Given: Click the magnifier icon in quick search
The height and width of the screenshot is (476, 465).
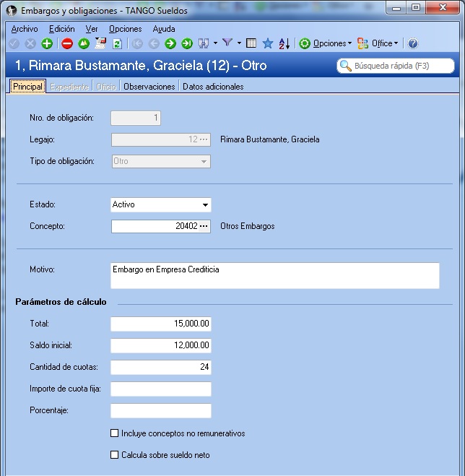Looking at the screenshot, I should coord(345,66).
